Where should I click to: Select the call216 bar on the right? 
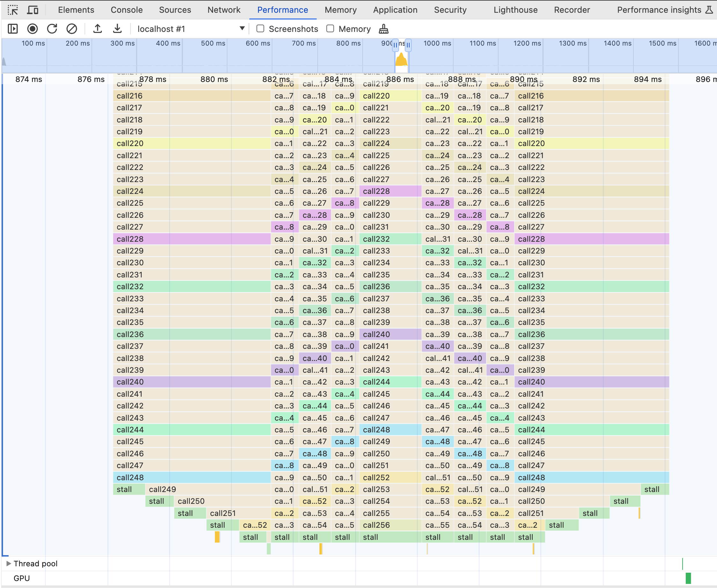pos(592,96)
